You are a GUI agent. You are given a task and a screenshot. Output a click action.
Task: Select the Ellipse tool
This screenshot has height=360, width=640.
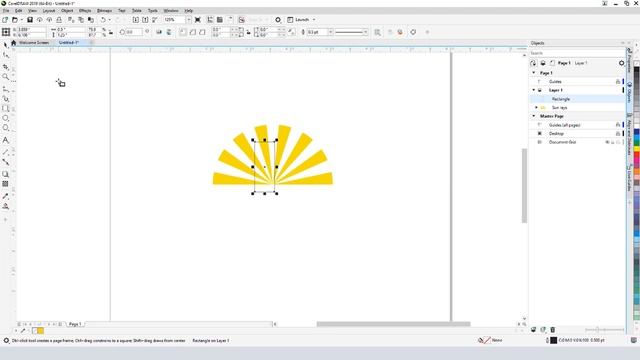tap(6, 118)
